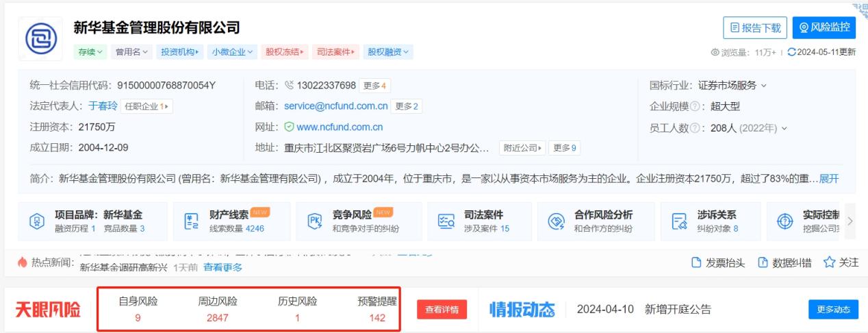
Task: Expand the 股权融资 tag dropdown
Action: click(388, 51)
